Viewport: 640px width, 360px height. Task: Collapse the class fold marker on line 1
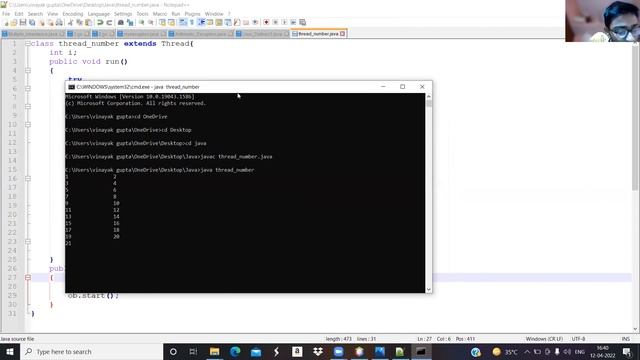[x=28, y=44]
